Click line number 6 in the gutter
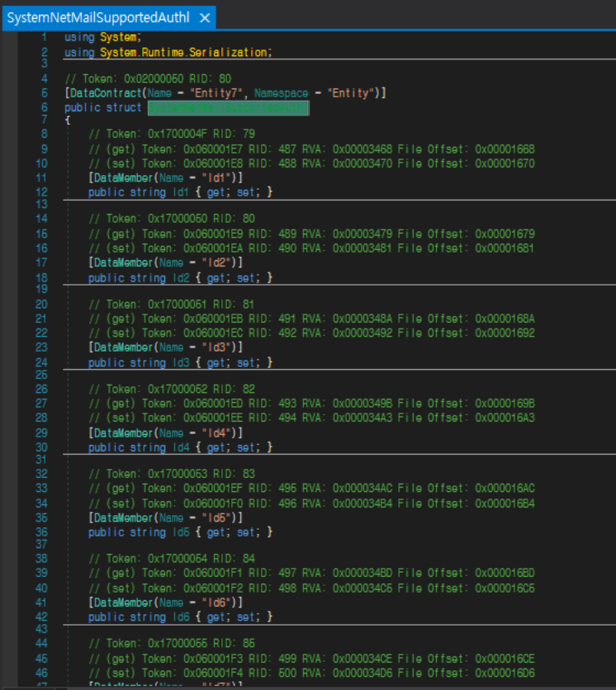Image resolution: width=616 pixels, height=690 pixels. click(44, 107)
